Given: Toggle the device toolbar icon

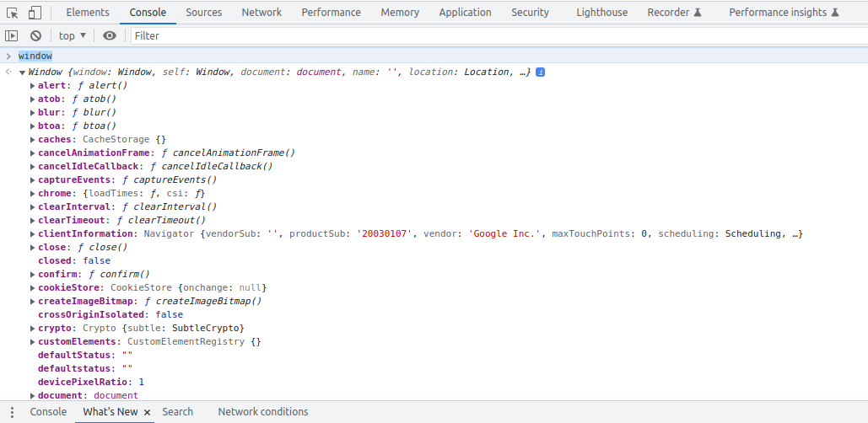Looking at the screenshot, I should pos(35,12).
